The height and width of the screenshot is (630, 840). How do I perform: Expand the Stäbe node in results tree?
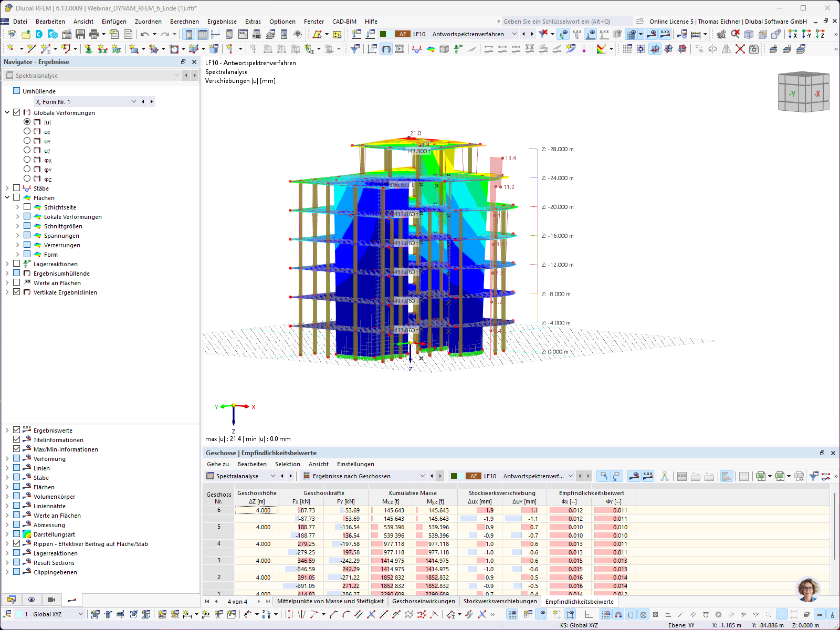(x=7, y=188)
